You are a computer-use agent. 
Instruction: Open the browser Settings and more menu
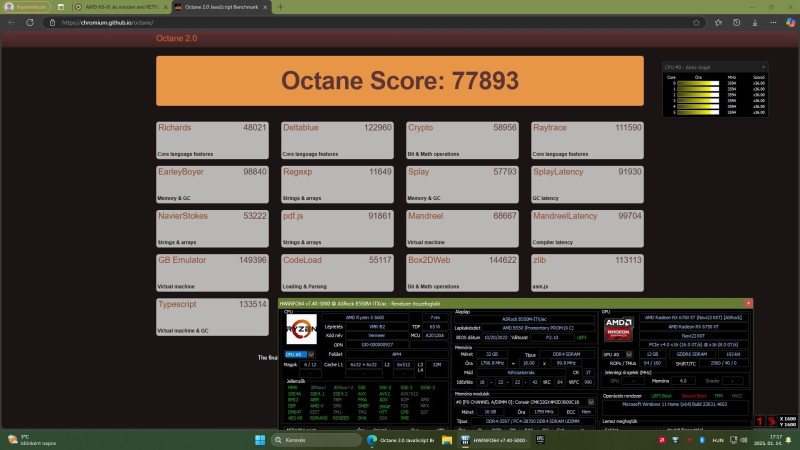click(773, 22)
